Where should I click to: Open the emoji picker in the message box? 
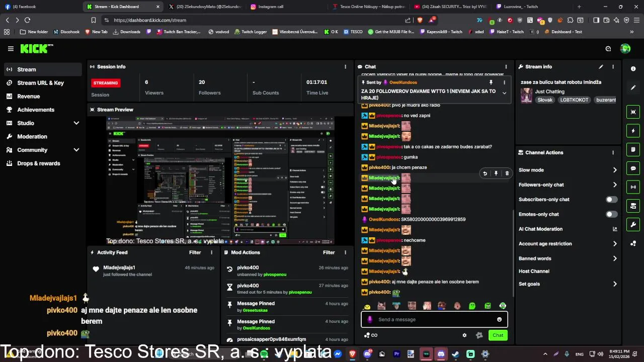499,319
